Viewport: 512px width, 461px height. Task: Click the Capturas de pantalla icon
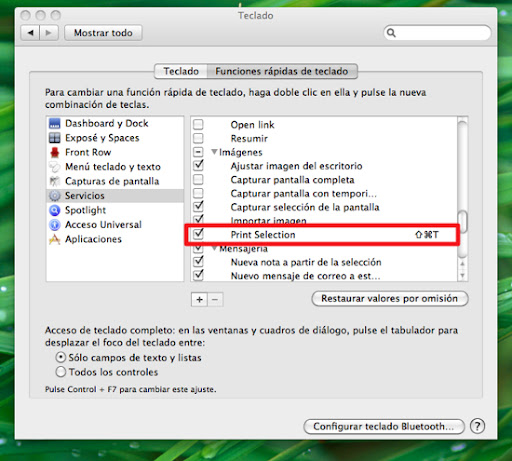coord(55,181)
